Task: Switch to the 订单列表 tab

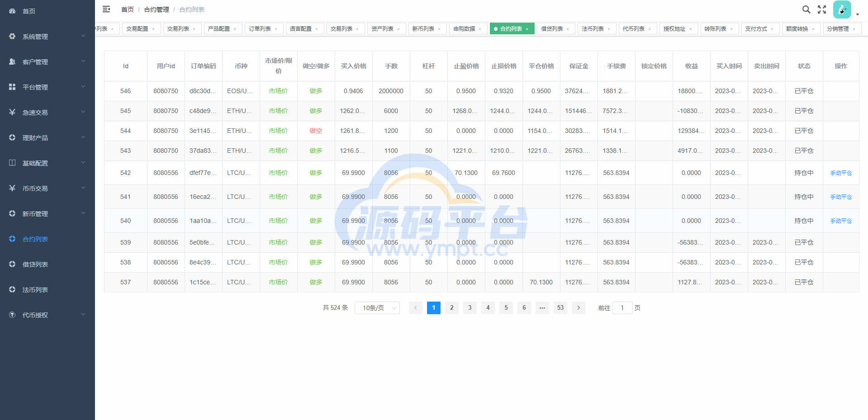Action: [x=260, y=28]
